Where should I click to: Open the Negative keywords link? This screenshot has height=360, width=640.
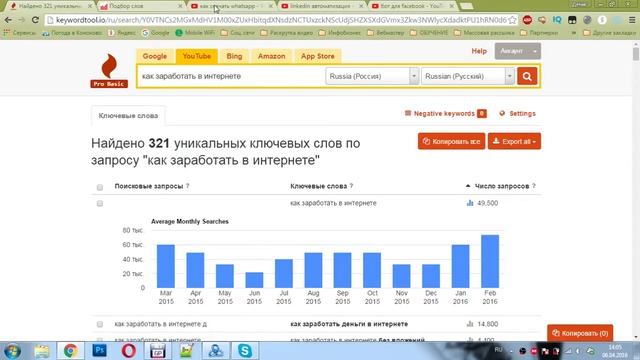tap(445, 113)
